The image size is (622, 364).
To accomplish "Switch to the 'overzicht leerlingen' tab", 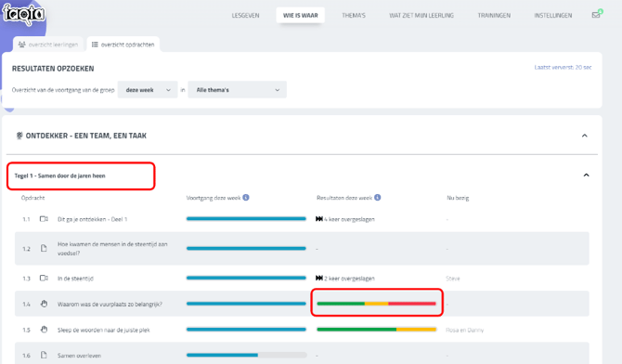I will [x=48, y=45].
